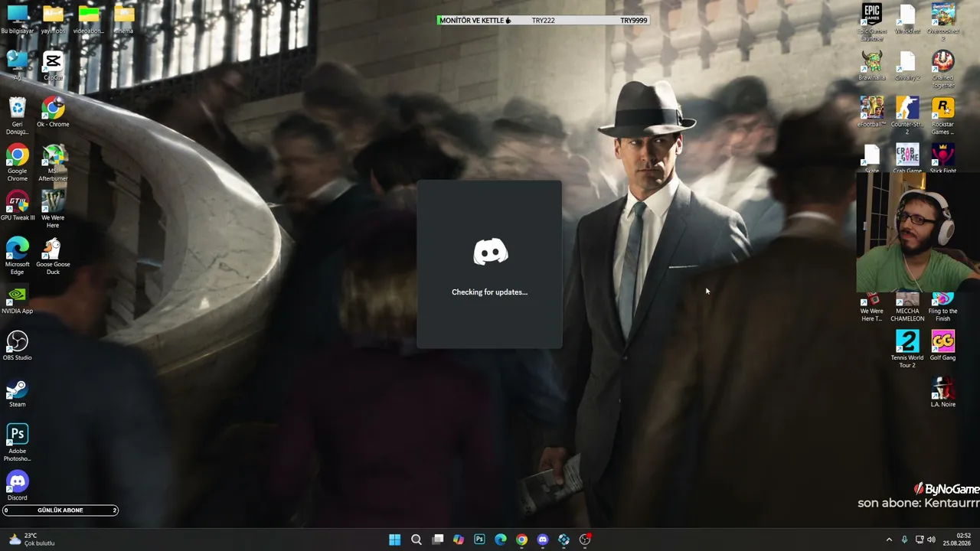Open the Geri Dönüşüm recycle bin
This screenshot has width=980, height=551.
(17, 116)
